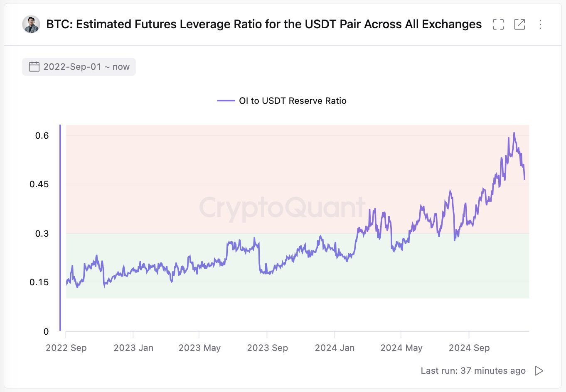The image size is (566, 392).
Task: Select the Last run status text
Action: tap(473, 370)
